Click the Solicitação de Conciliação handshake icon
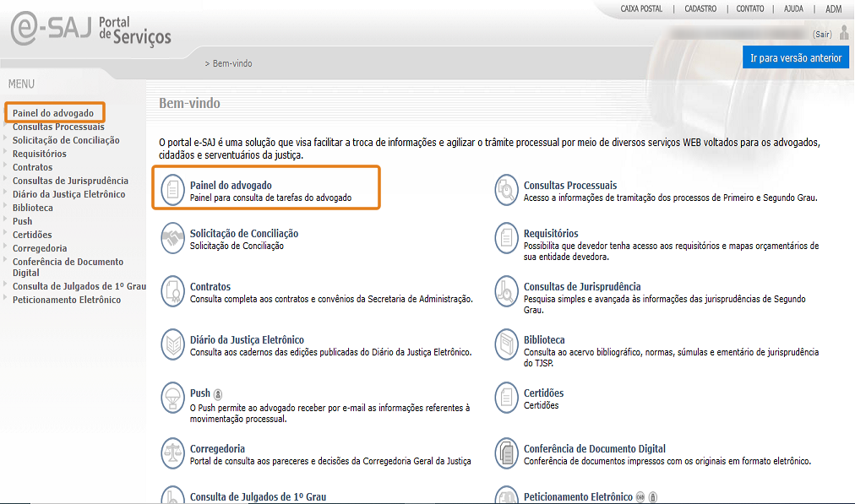The image size is (855, 504). [173, 238]
